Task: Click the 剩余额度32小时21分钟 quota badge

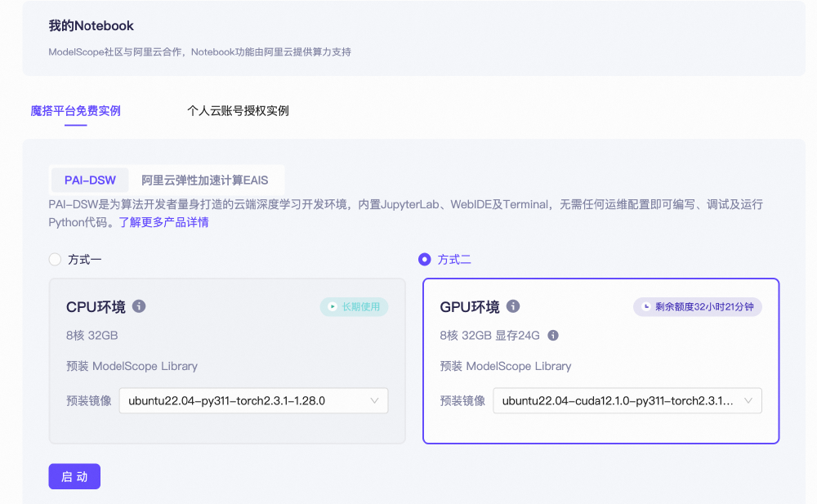Action: (x=697, y=306)
